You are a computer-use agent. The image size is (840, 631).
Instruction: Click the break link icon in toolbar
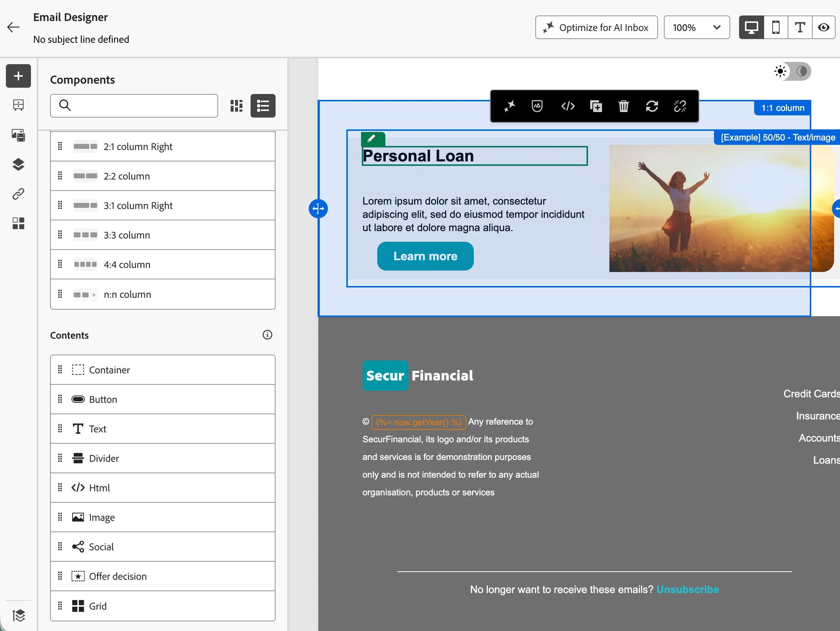tap(680, 107)
